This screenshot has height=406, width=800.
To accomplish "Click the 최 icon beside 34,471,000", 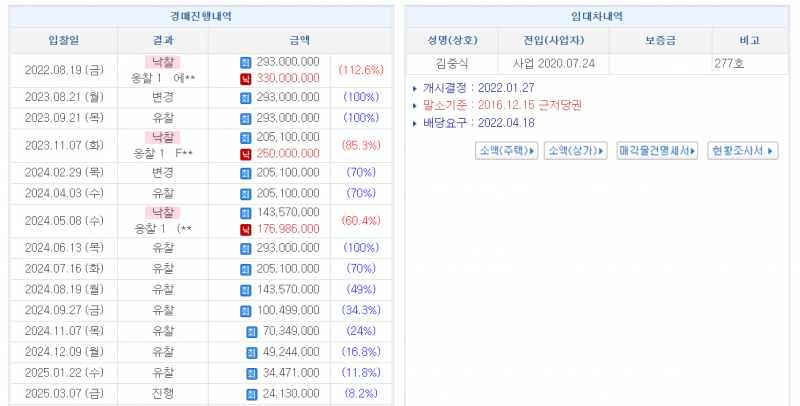I will click(252, 373).
